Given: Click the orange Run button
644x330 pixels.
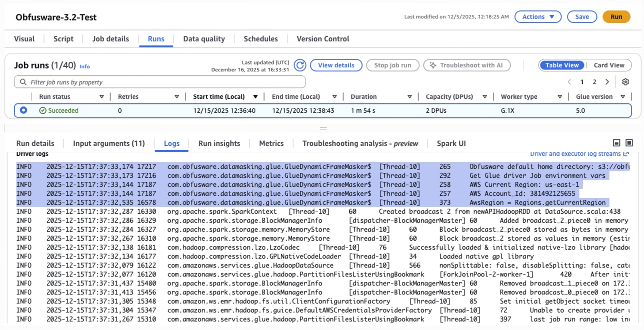Looking at the screenshot, I should click(616, 17).
